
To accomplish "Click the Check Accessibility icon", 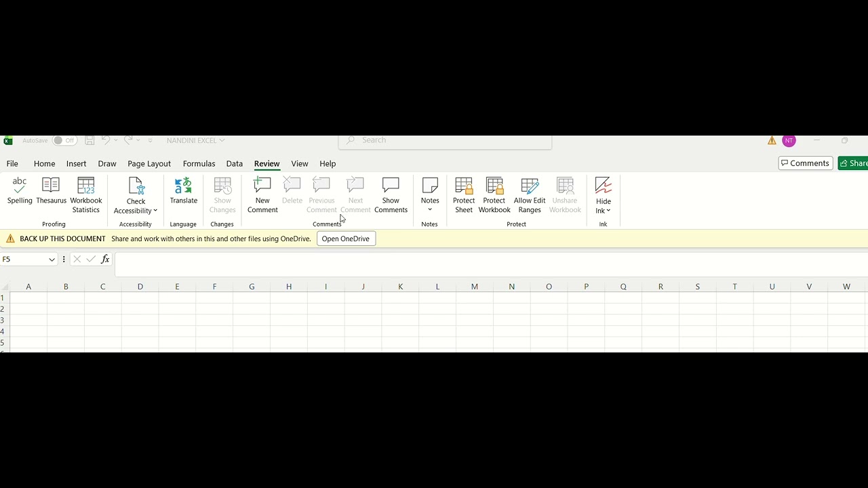I will pos(136,186).
